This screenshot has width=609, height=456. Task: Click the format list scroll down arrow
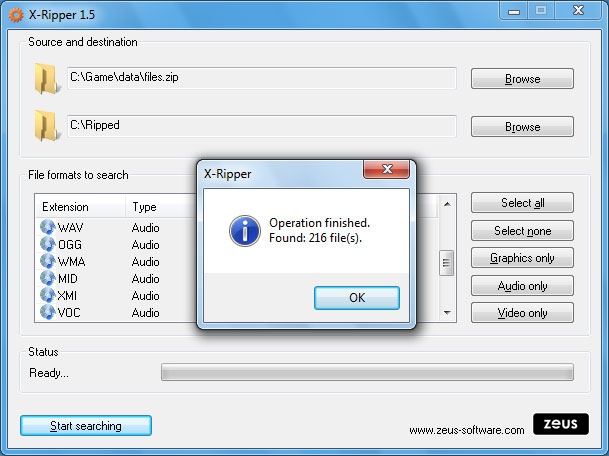[x=447, y=312]
